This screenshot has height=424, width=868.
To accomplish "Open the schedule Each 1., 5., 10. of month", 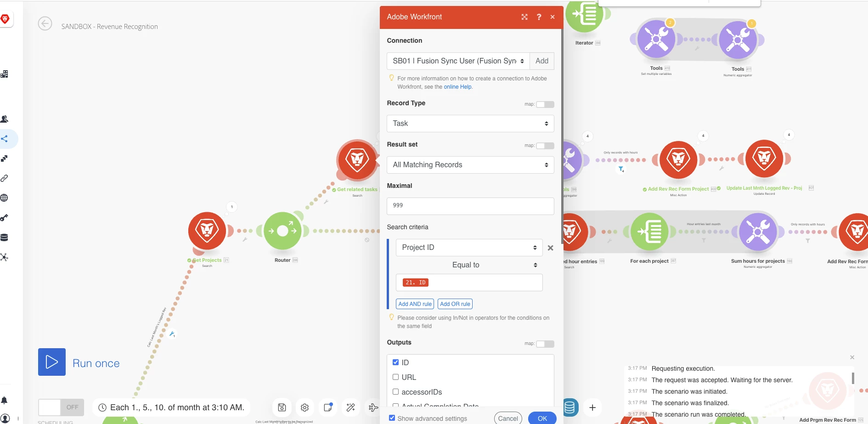I will tap(171, 407).
